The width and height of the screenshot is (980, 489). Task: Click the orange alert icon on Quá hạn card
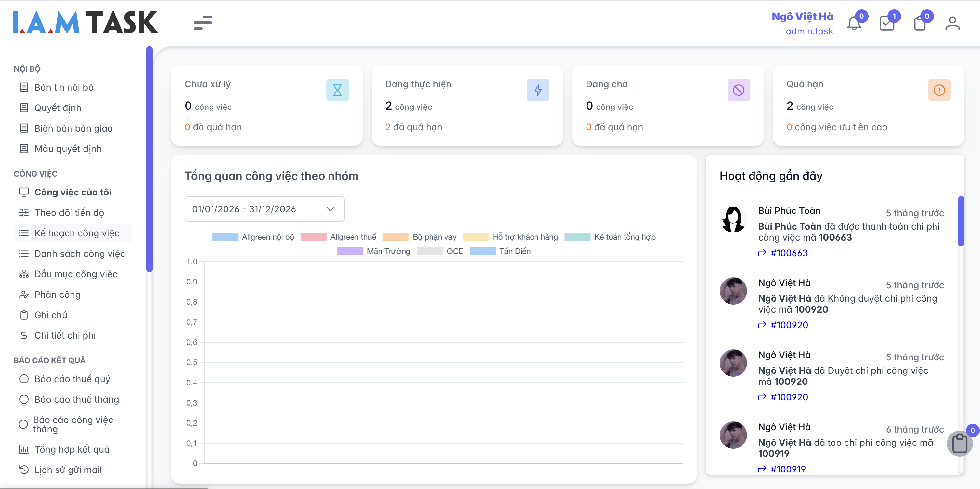939,90
